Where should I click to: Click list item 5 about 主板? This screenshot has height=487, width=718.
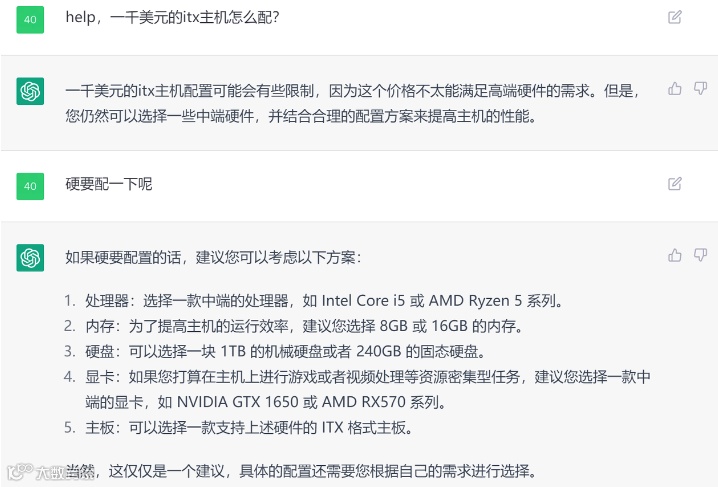pos(239,427)
